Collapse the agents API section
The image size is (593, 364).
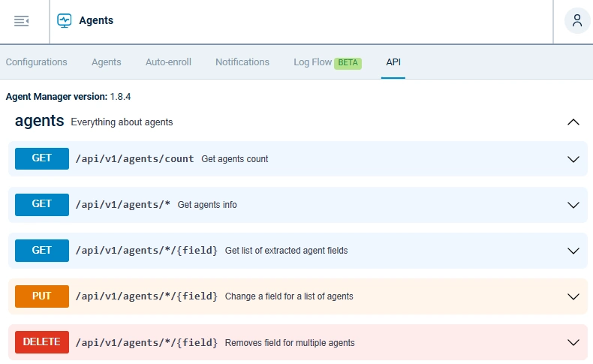coord(573,122)
